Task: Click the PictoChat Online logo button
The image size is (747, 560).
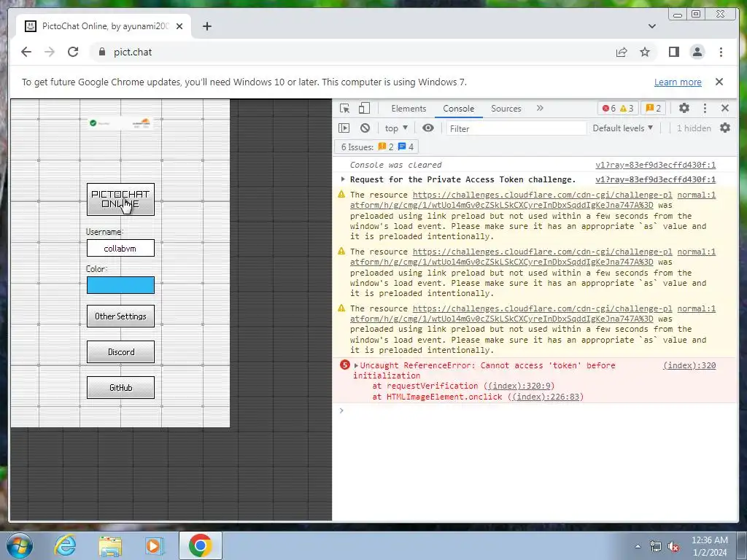Action: 120,199
